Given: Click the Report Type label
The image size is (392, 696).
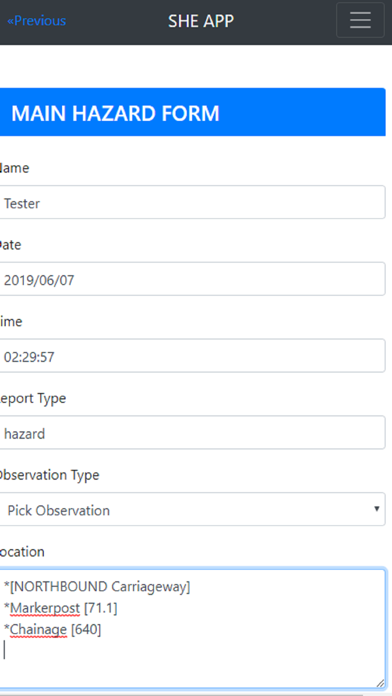Looking at the screenshot, I should point(33,399).
